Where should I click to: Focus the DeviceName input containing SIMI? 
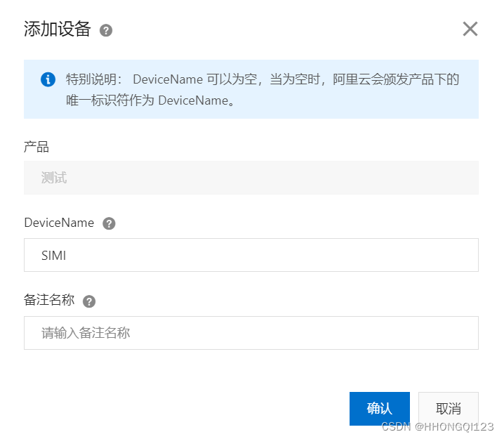(x=251, y=255)
